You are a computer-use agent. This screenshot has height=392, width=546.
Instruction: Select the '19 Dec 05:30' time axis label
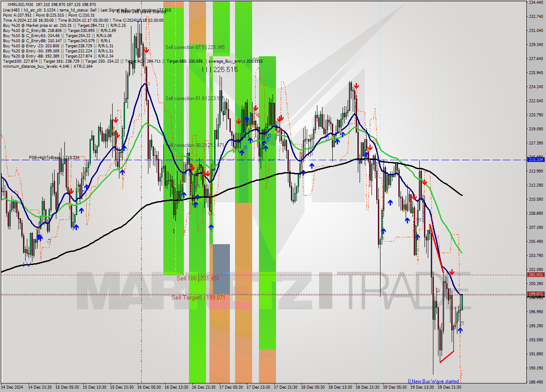(x=395, y=387)
